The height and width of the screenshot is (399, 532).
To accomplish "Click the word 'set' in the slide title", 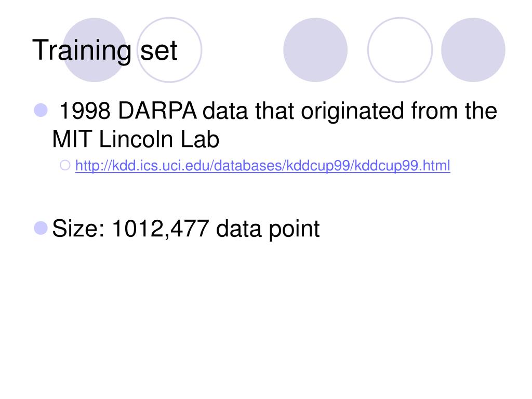I will [159, 51].
